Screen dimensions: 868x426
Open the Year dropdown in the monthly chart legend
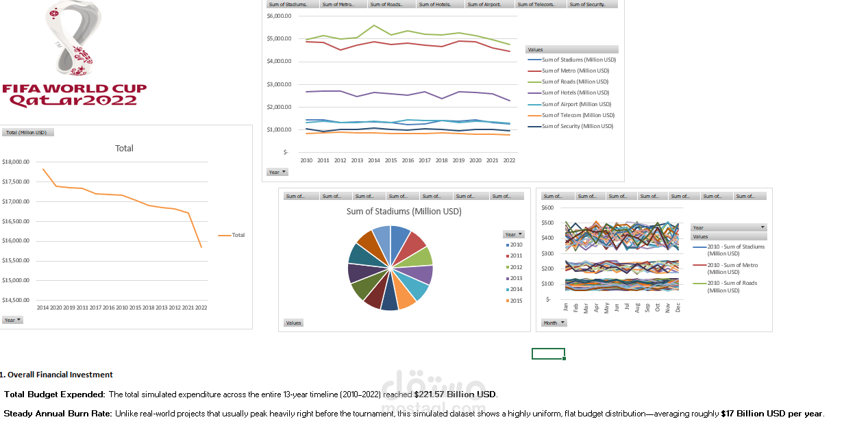tap(729, 227)
